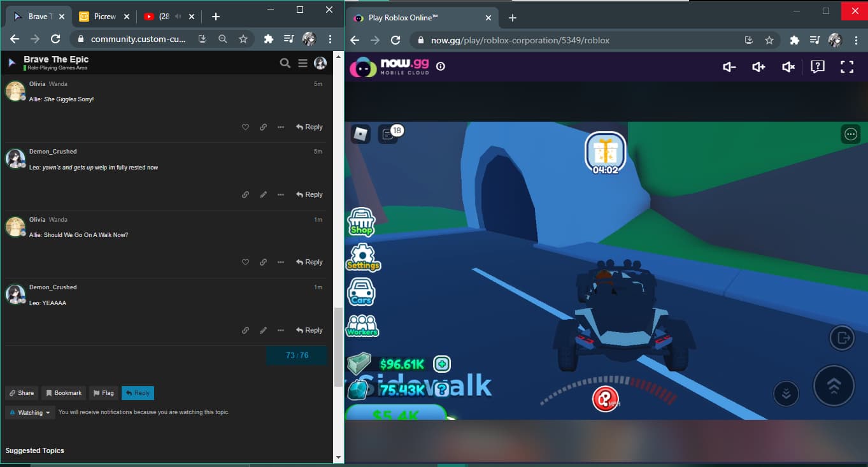The image size is (868, 467).
Task: Open the Shop menu in the game
Action: (x=361, y=222)
